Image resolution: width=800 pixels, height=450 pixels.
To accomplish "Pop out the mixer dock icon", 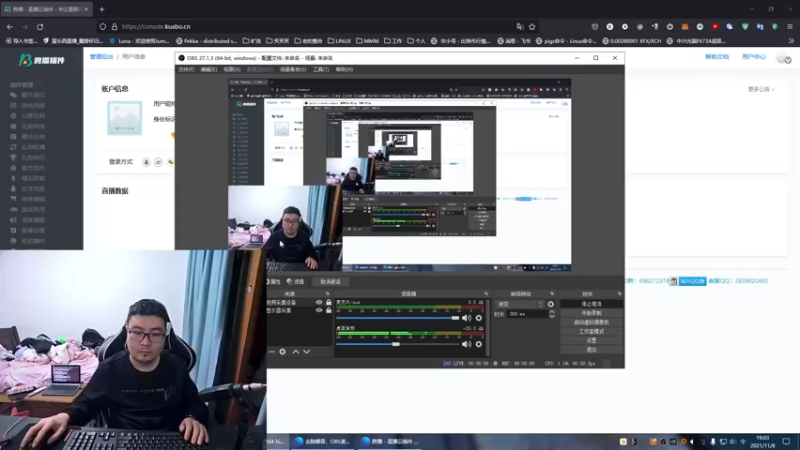I will point(486,294).
